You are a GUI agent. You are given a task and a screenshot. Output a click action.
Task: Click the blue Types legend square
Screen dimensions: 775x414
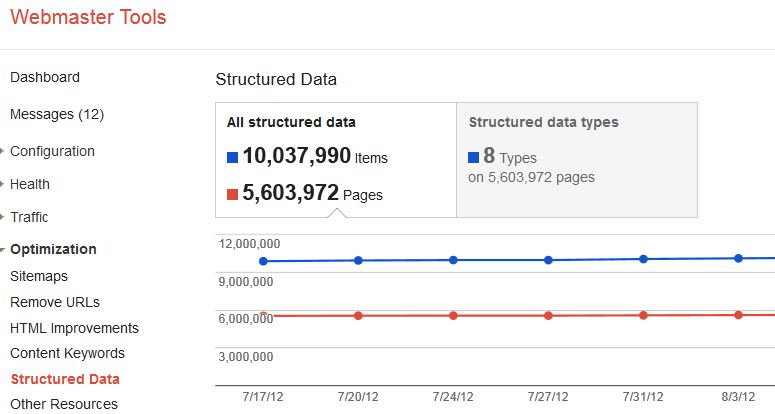tap(474, 157)
